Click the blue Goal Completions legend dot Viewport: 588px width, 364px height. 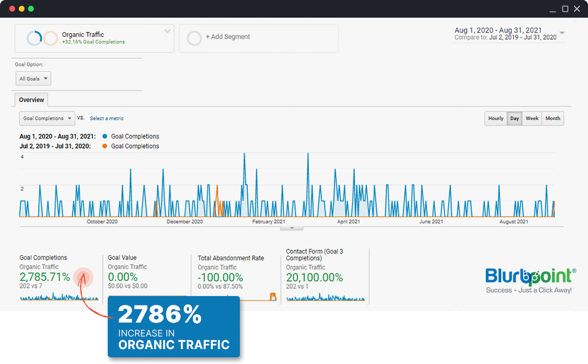tap(104, 136)
